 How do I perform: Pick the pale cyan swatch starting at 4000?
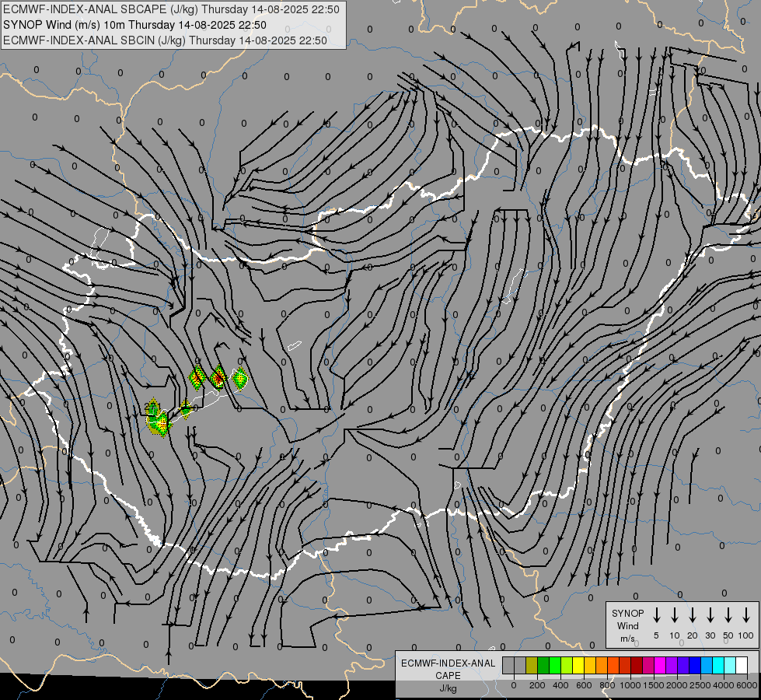[x=729, y=666]
